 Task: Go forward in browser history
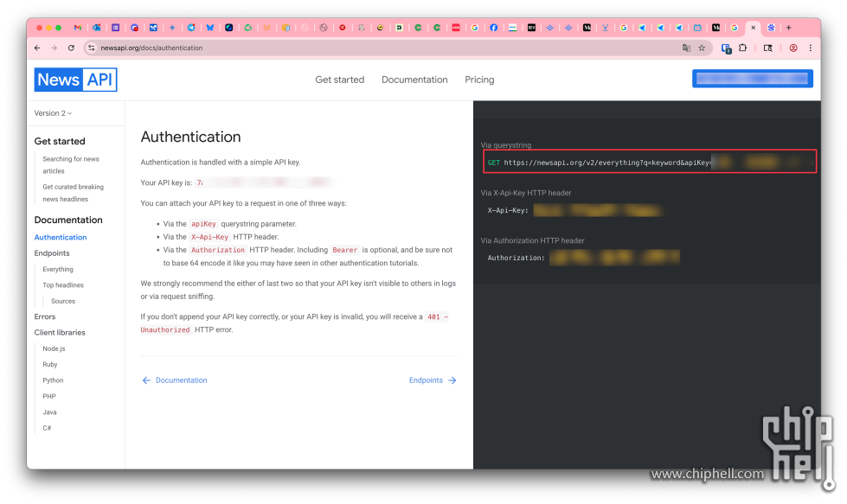point(54,48)
